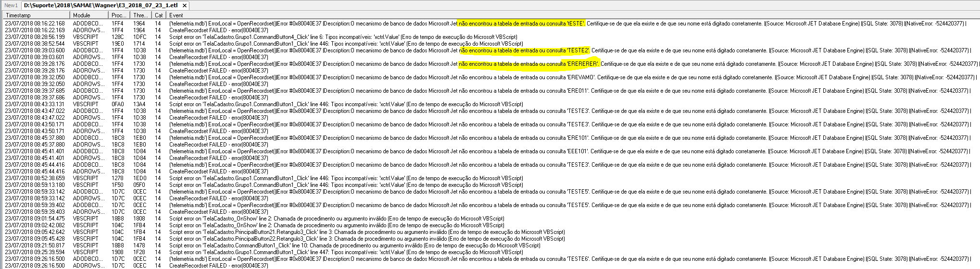Select timestamp 23/07/2018 08:38:52.544
This screenshot has height=269, width=980.
(x=35, y=44)
